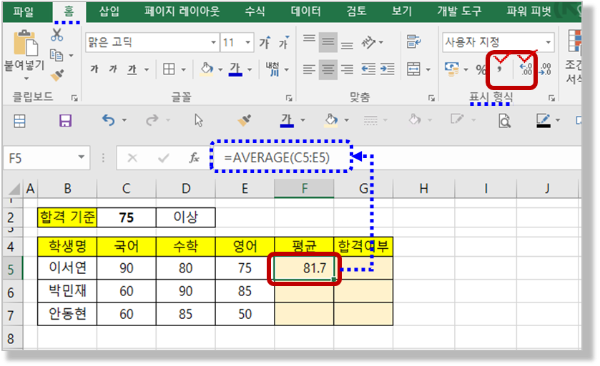Toggle middle vertical alignment
The image size is (600, 366).
click(328, 42)
